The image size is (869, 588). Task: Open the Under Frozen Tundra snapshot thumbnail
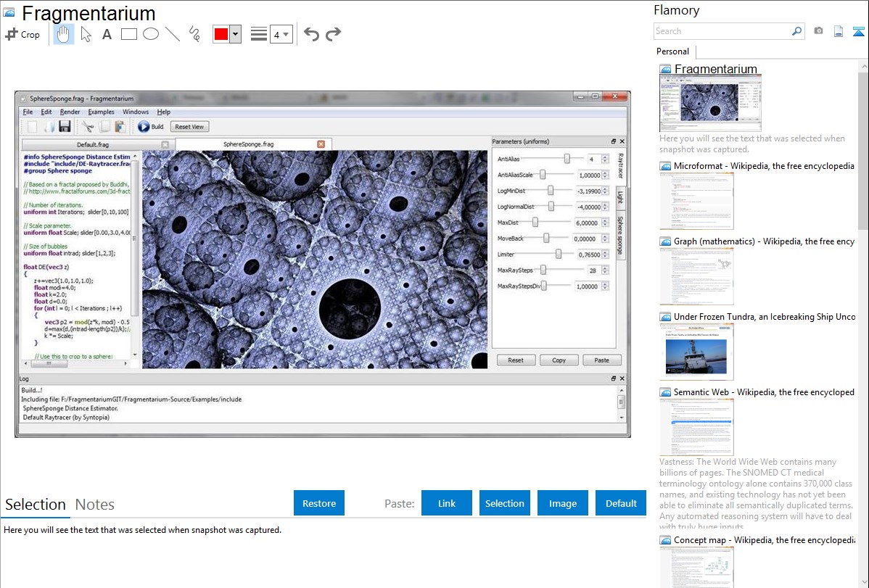click(x=696, y=352)
